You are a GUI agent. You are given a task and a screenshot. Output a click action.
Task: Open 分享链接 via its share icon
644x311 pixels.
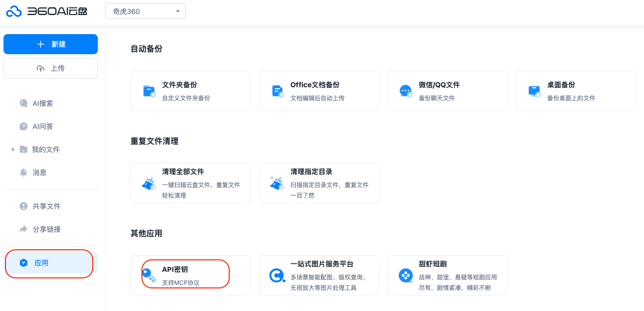24,229
